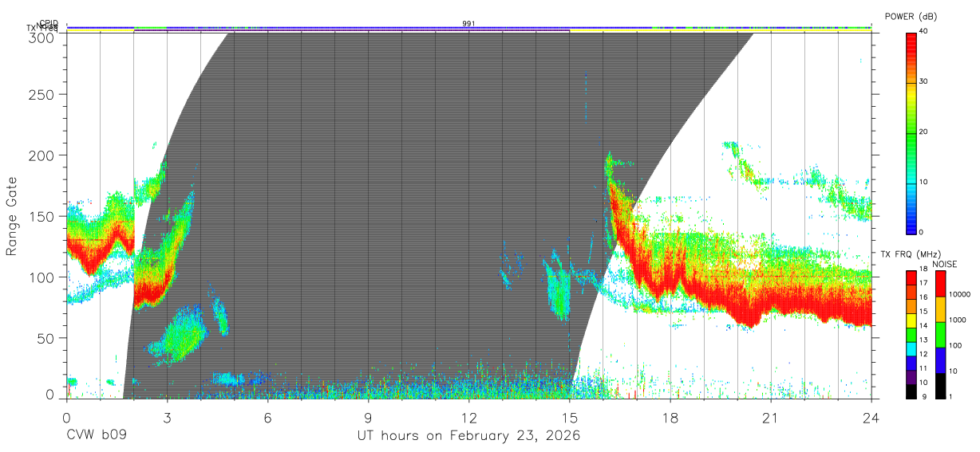Click the 'NOISE' legend title
The width and height of the screenshot is (980, 452).
point(944,264)
